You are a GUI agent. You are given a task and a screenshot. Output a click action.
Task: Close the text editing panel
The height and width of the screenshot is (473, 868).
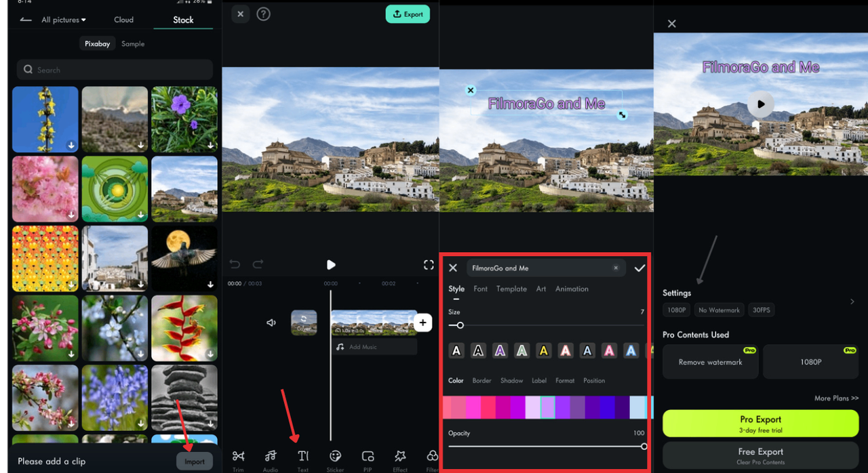tap(454, 268)
